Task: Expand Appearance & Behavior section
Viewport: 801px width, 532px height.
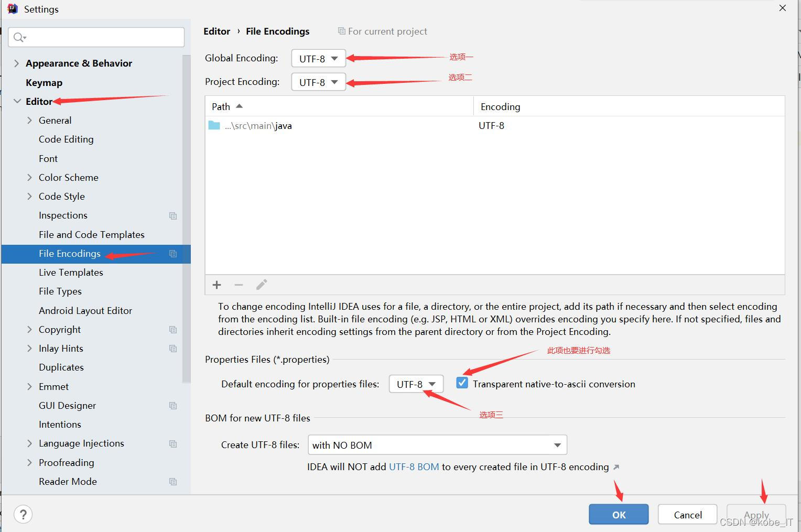Action: (x=16, y=63)
